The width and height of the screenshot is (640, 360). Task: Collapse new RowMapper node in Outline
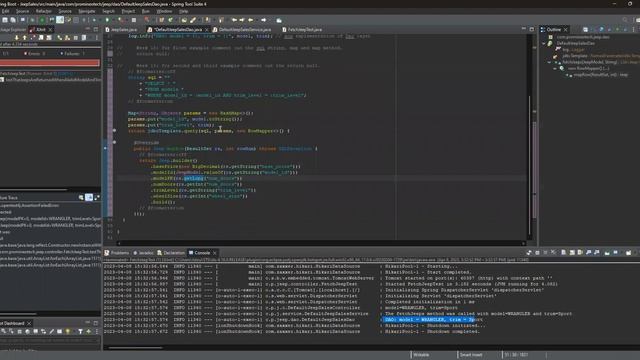click(x=556, y=69)
